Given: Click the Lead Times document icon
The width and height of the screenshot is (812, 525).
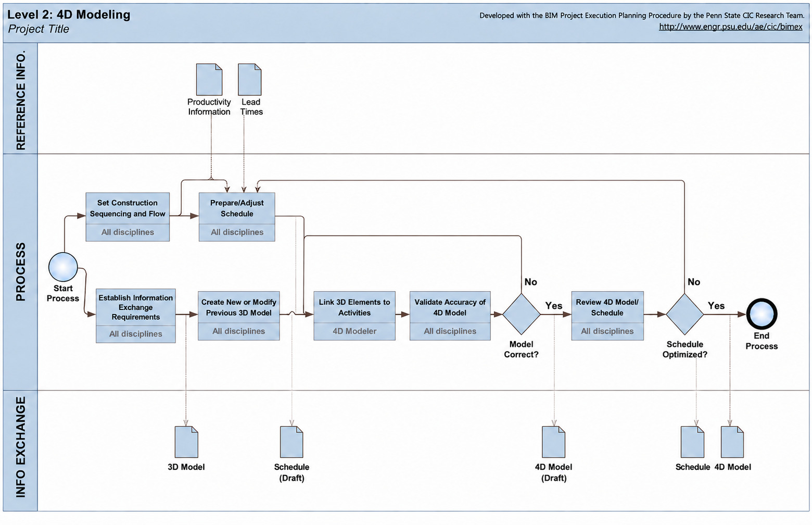Looking at the screenshot, I should (x=250, y=80).
